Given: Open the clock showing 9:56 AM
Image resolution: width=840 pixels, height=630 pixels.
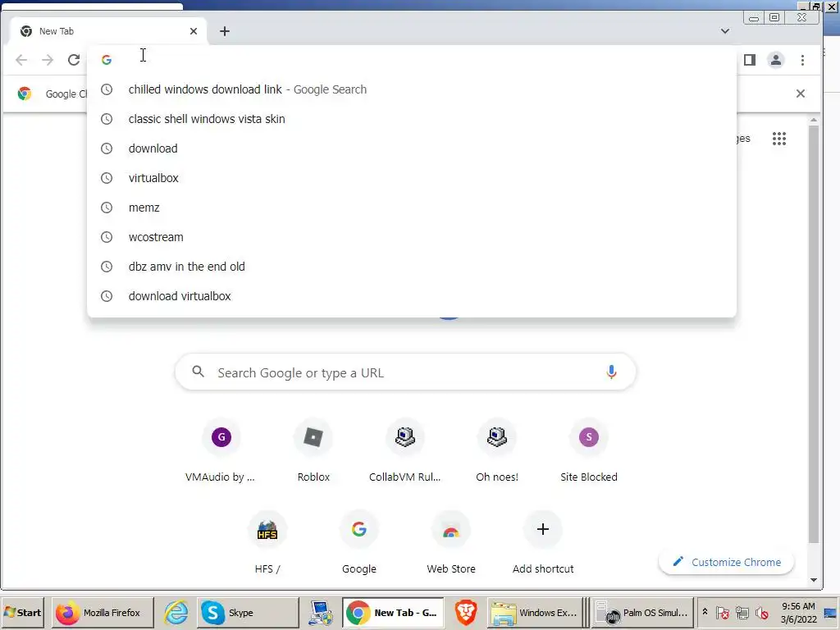Looking at the screenshot, I should click(798, 613).
